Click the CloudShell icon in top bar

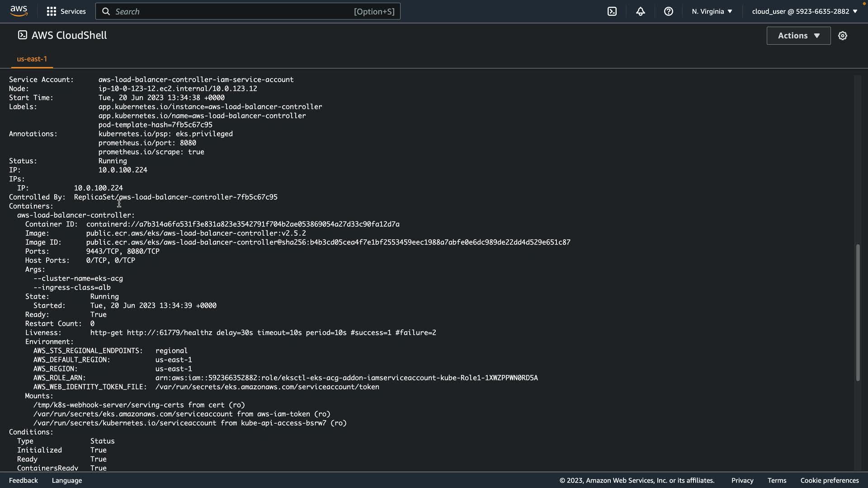(612, 11)
